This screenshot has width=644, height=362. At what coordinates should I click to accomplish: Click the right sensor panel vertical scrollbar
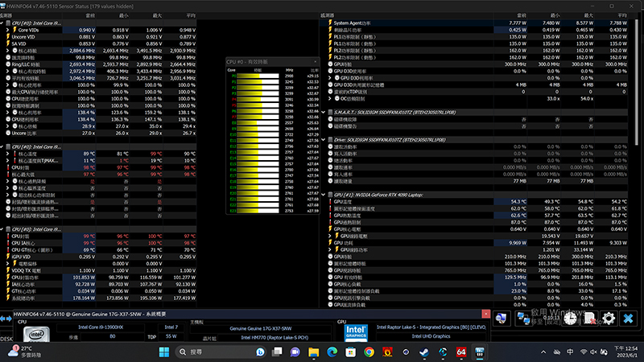637,82
